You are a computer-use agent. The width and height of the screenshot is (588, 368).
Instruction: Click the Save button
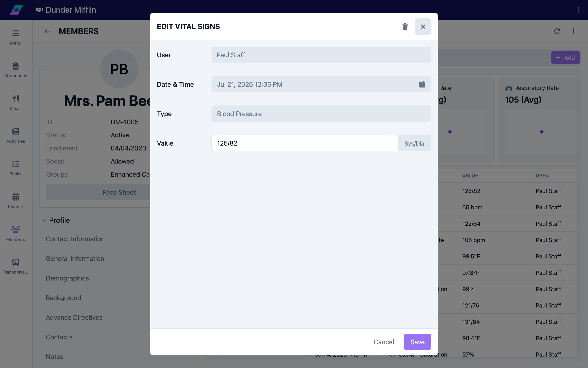pyautogui.click(x=417, y=342)
